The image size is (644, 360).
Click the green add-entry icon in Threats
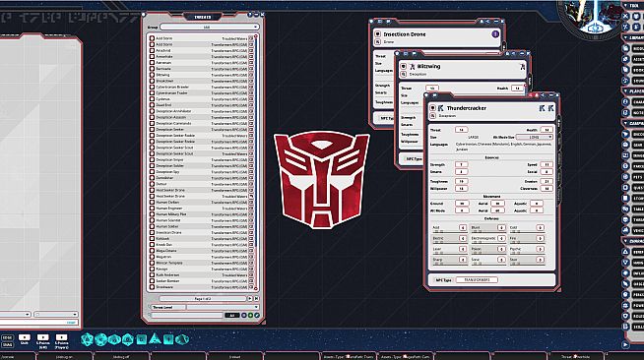point(250,316)
